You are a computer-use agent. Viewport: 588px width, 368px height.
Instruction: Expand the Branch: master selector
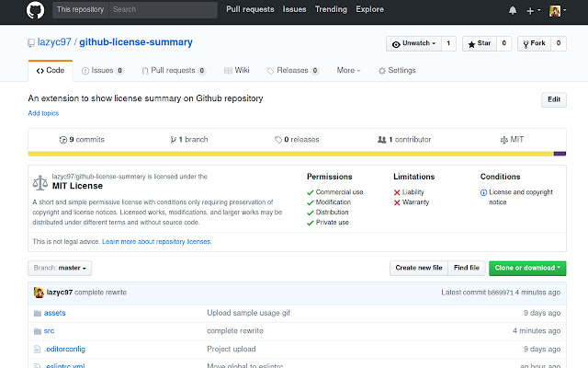tap(59, 268)
